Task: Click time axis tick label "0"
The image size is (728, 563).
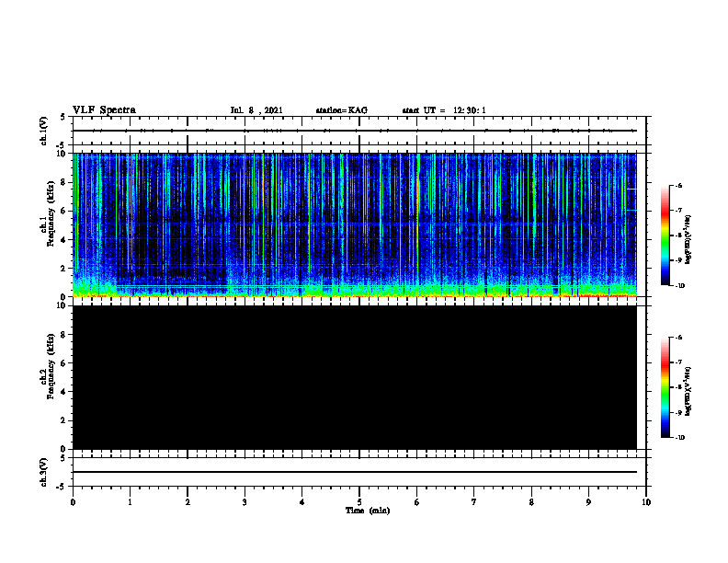Action: click(x=73, y=502)
